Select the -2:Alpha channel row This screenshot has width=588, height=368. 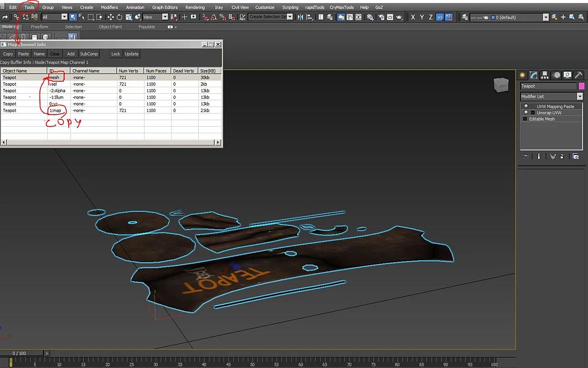tap(111, 91)
